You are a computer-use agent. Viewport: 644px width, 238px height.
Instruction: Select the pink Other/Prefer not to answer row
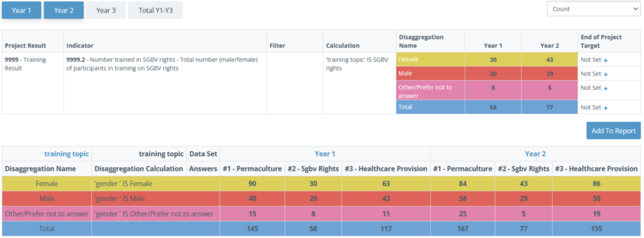point(322,213)
